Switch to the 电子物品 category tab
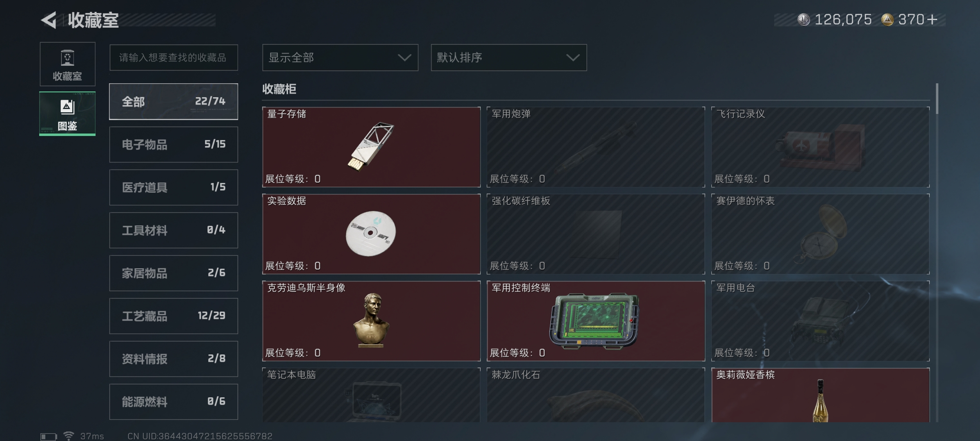The height and width of the screenshot is (441, 980). click(x=174, y=145)
